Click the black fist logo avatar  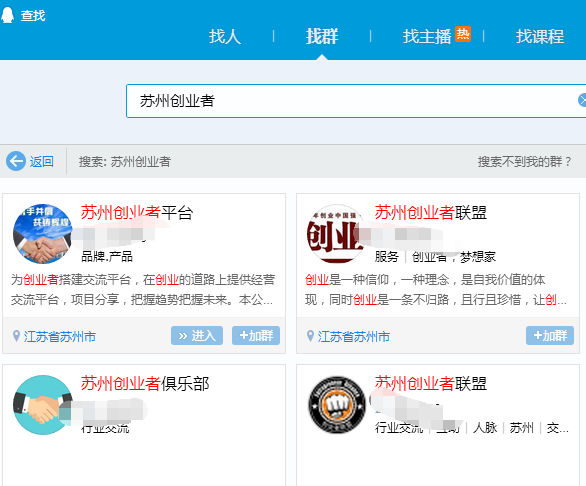click(337, 405)
